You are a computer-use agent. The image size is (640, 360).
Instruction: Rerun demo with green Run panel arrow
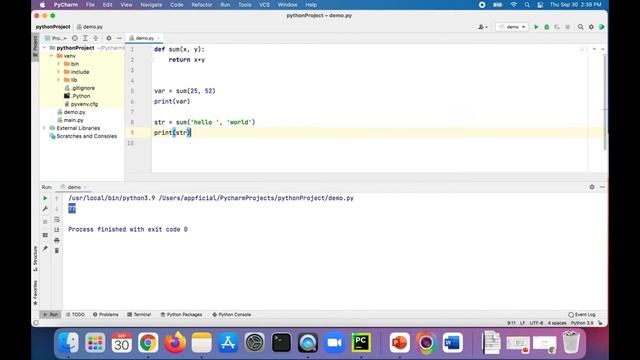pos(45,198)
